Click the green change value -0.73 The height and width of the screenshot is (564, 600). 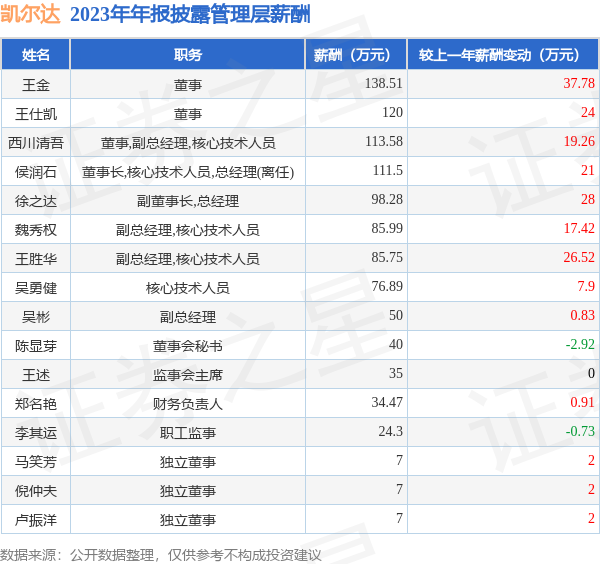point(580,432)
